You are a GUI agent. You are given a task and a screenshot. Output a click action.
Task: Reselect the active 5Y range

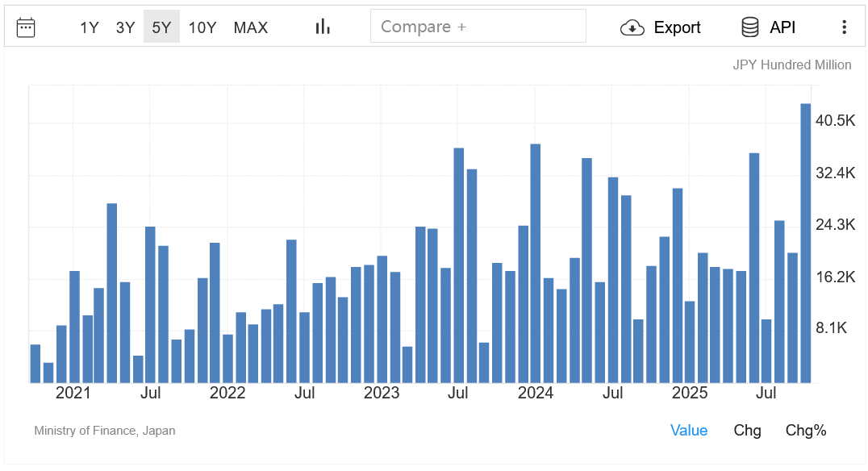point(161,27)
